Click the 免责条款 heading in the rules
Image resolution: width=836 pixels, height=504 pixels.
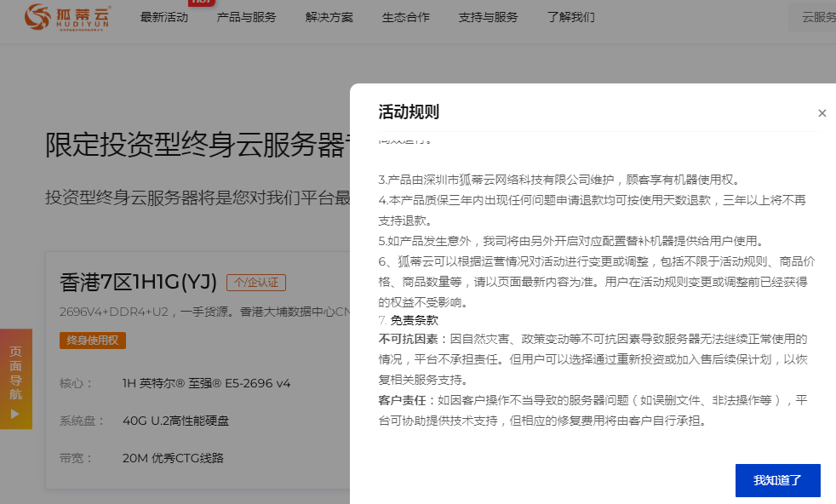tap(415, 321)
